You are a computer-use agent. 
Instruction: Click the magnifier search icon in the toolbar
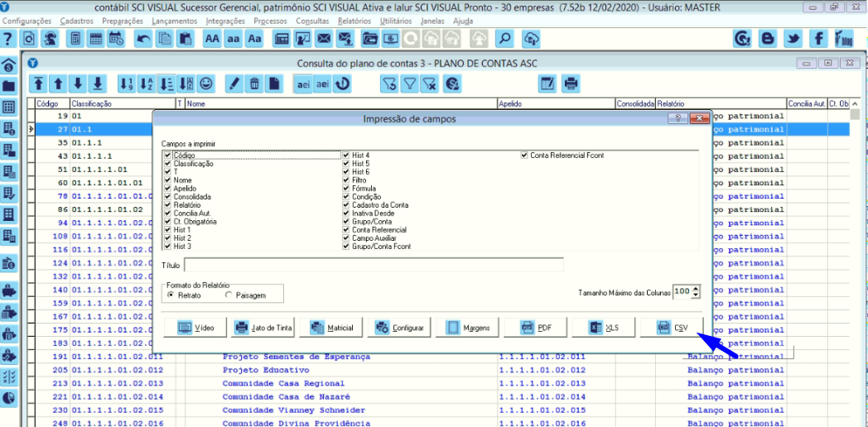click(504, 39)
